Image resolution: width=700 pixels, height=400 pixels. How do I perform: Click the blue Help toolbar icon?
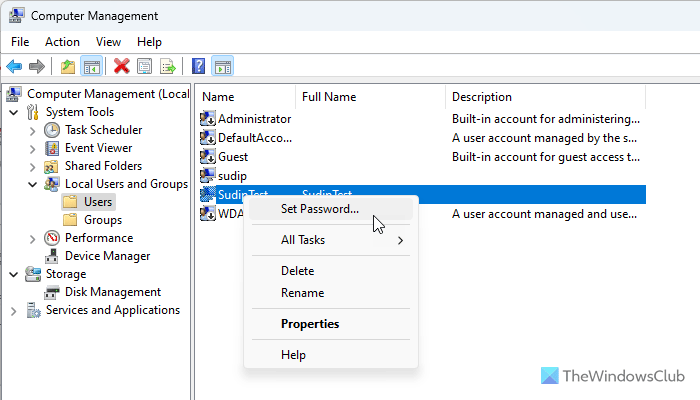198,66
